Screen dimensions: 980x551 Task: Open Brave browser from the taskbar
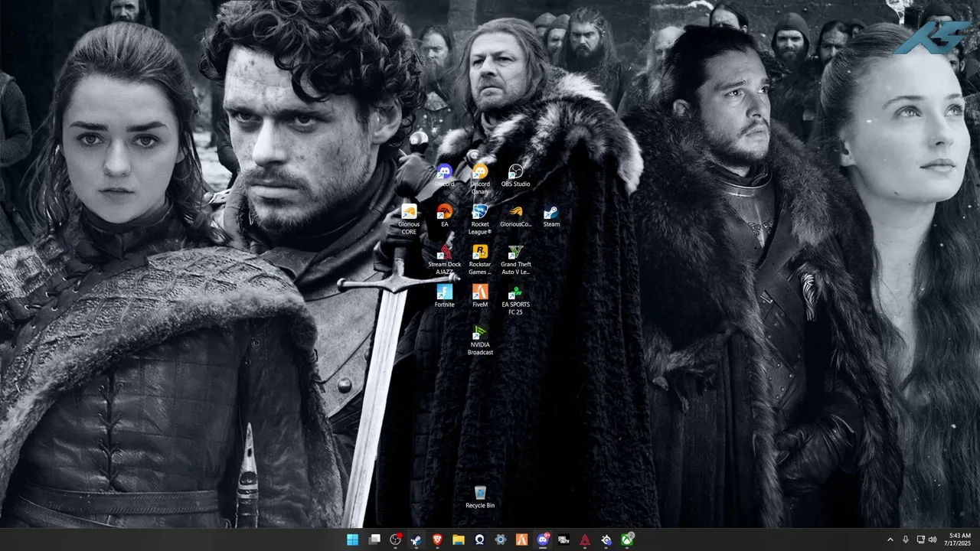tap(438, 540)
